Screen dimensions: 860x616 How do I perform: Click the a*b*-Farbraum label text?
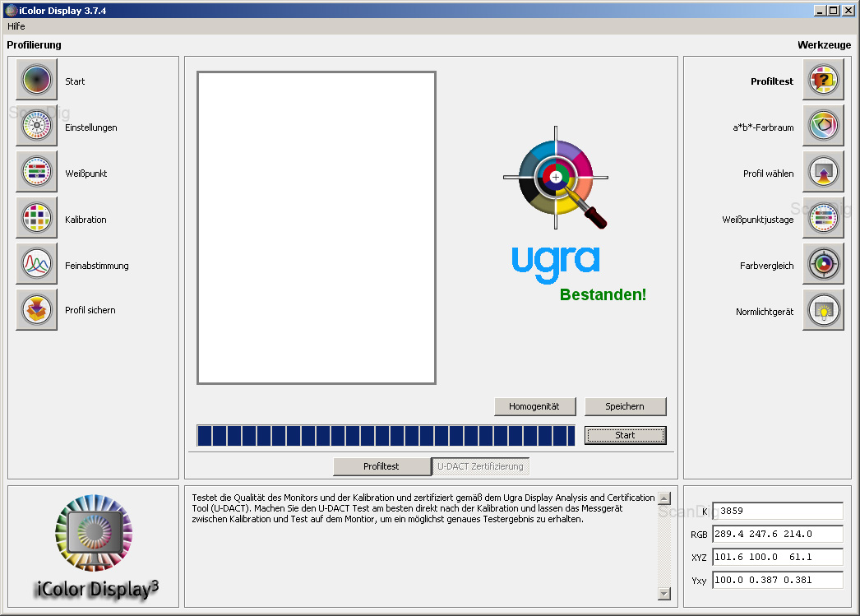click(x=764, y=127)
